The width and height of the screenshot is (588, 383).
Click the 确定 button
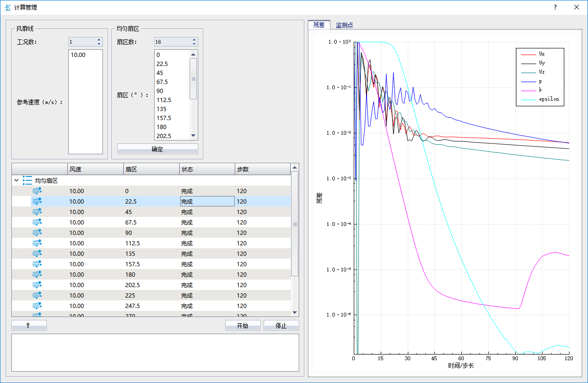[157, 149]
